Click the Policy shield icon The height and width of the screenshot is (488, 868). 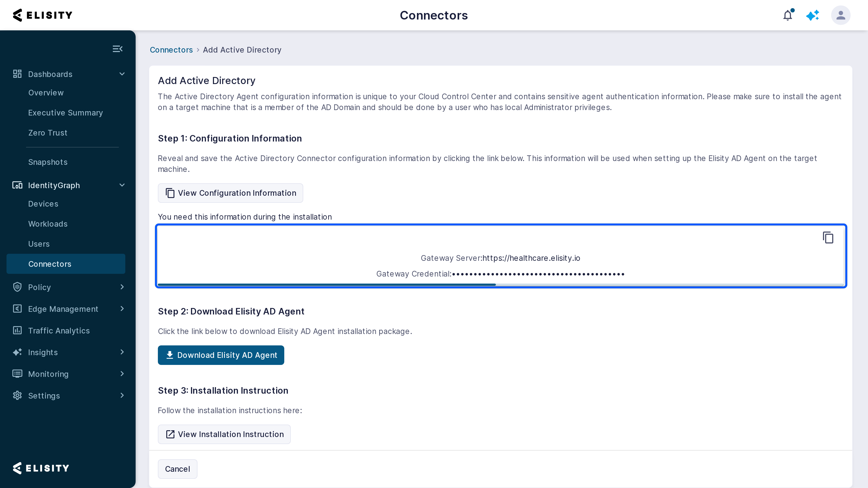(x=17, y=287)
